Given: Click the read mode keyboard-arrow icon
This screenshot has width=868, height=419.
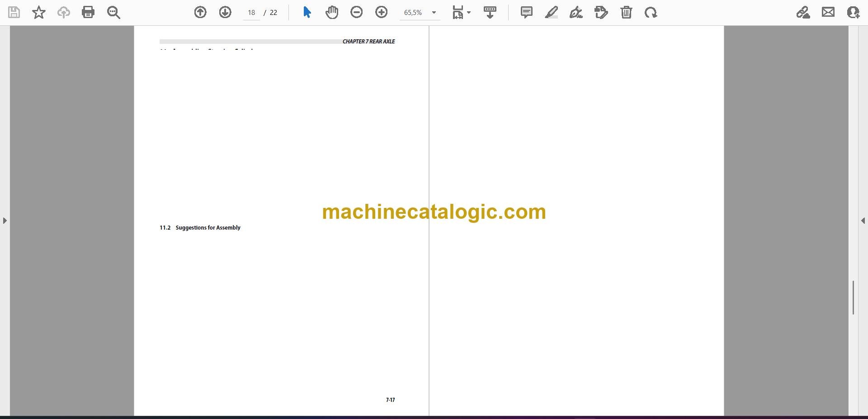Looking at the screenshot, I should pos(490,12).
